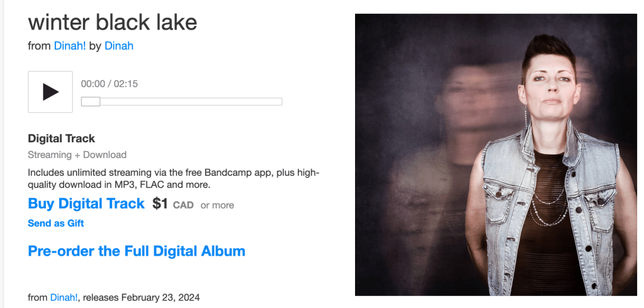Viewport: 644px width, 308px height.
Task: Click the playback progress slider handle
Action: point(91,101)
